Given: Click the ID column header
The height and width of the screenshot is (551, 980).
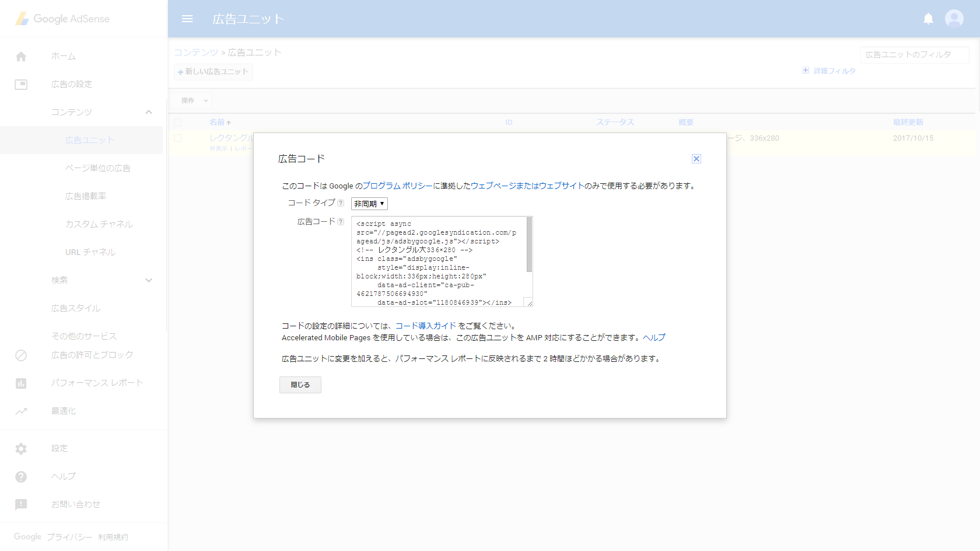Looking at the screenshot, I should 509,123.
